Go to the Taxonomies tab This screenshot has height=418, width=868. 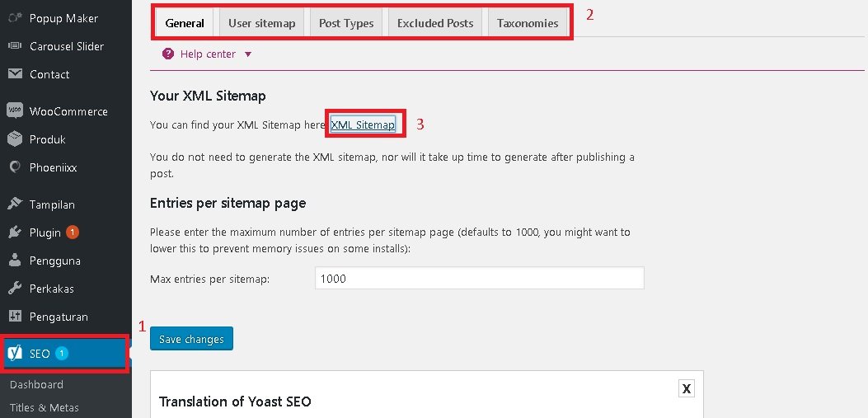528,23
